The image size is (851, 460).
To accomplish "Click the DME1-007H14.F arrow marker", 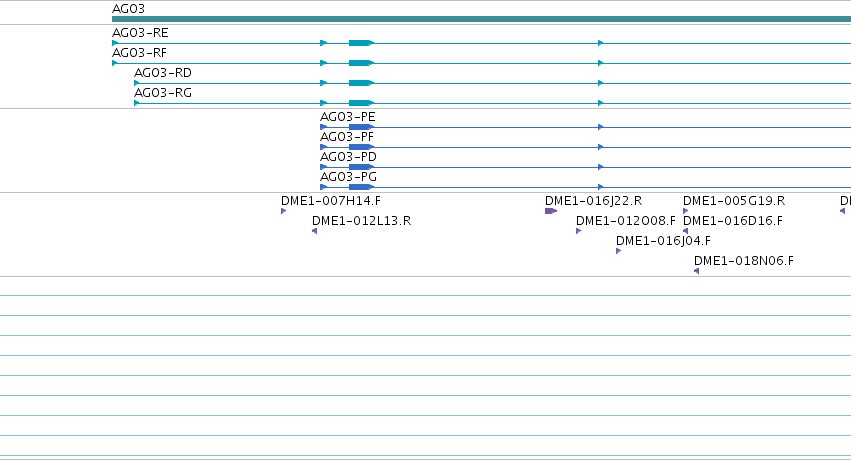I will point(283,211).
